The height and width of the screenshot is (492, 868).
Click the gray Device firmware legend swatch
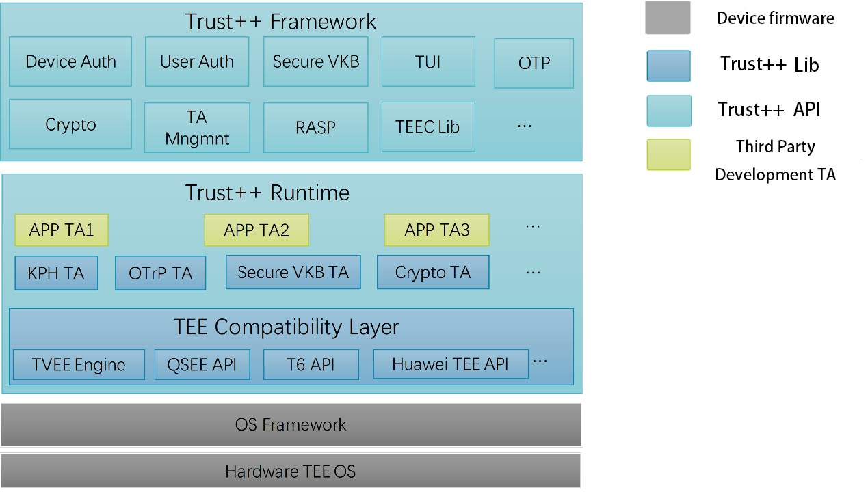click(668, 18)
